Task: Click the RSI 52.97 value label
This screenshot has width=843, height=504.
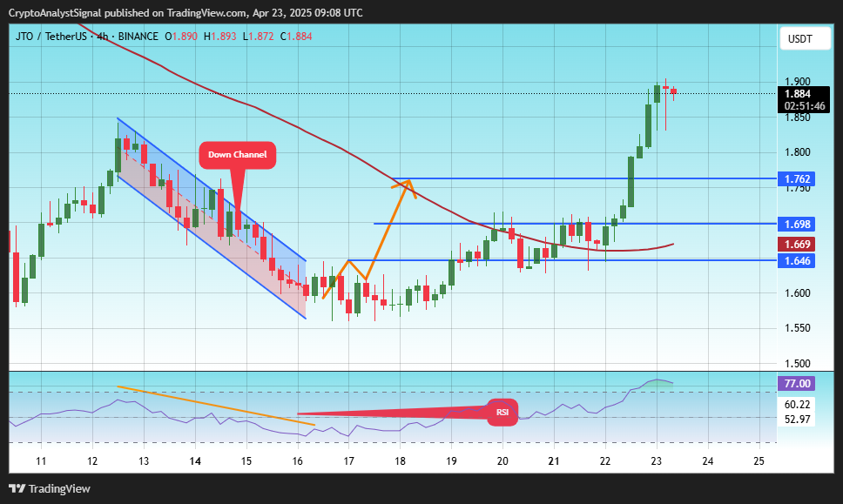Action: pyautogui.click(x=797, y=419)
